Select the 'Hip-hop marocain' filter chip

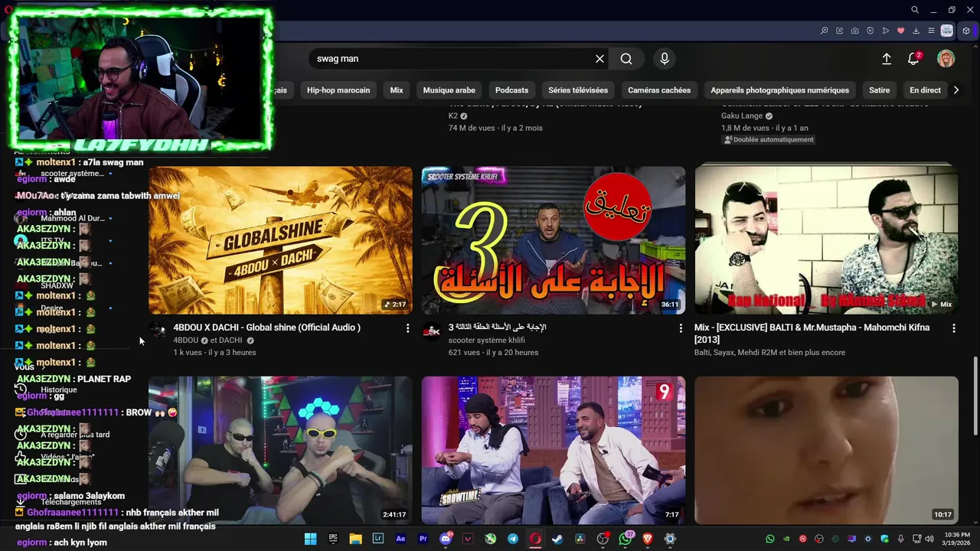(x=338, y=90)
